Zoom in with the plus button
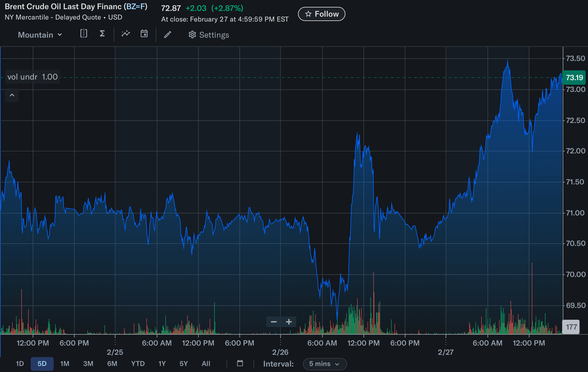The height and width of the screenshot is (372, 588). point(289,322)
